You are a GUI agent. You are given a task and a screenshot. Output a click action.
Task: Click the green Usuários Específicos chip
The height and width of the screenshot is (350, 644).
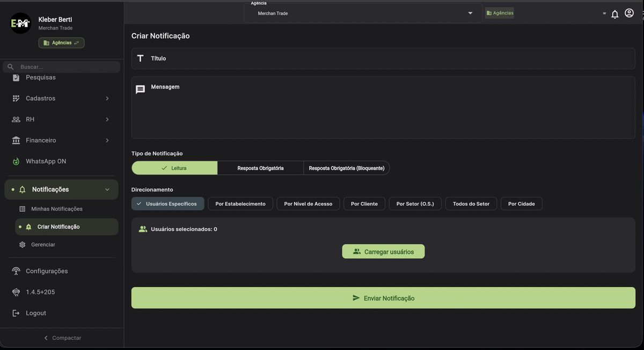(x=168, y=203)
